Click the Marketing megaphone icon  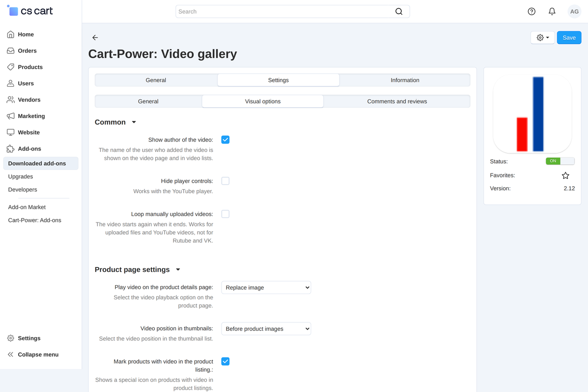point(10,116)
